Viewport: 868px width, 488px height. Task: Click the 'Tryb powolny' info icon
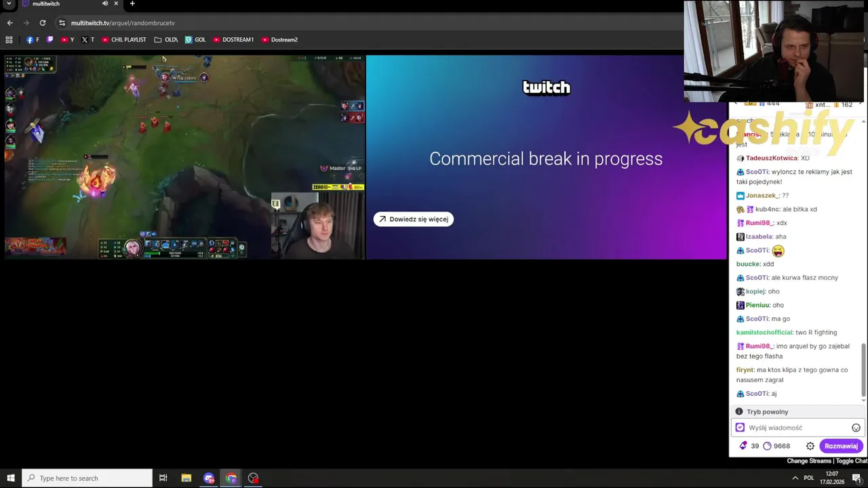(x=739, y=411)
